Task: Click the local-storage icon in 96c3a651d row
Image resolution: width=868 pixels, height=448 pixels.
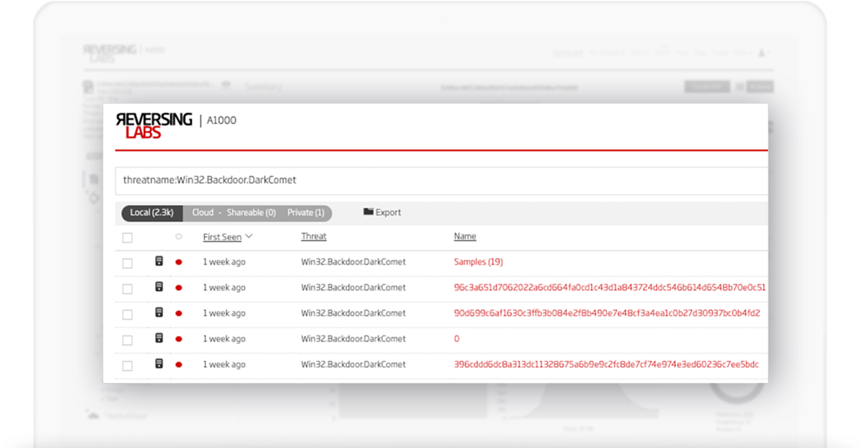Action: pos(159,287)
